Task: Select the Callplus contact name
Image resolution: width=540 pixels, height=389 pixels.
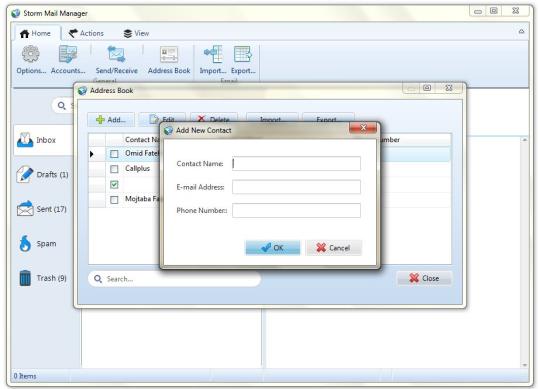Action: pos(137,168)
